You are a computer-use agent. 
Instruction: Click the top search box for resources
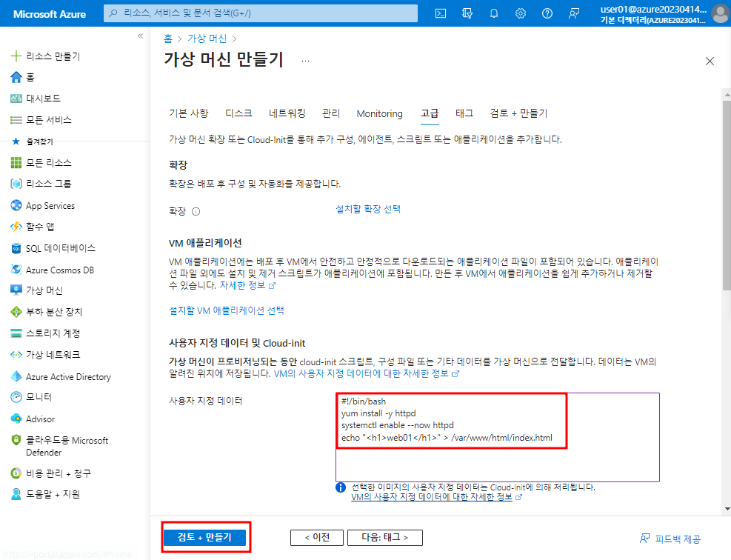[261, 13]
